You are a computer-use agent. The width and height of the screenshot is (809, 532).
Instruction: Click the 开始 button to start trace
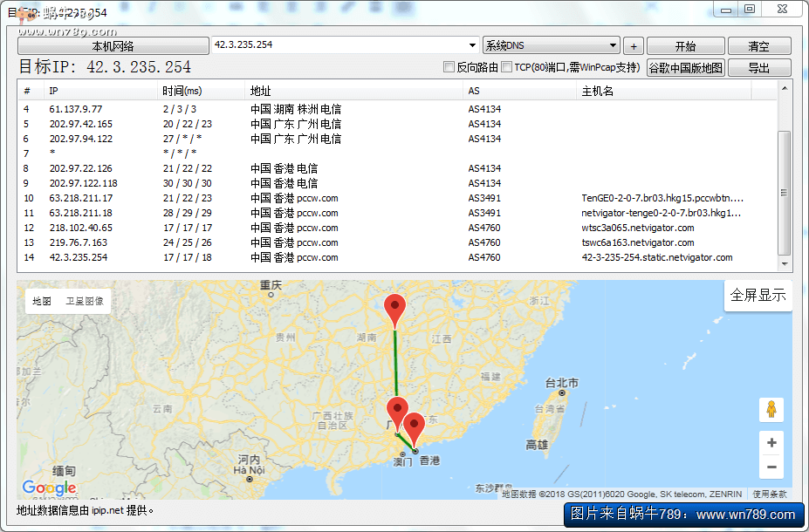point(685,46)
